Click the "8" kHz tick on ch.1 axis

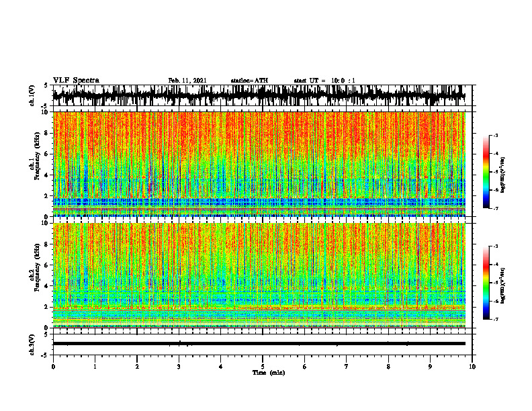point(46,133)
